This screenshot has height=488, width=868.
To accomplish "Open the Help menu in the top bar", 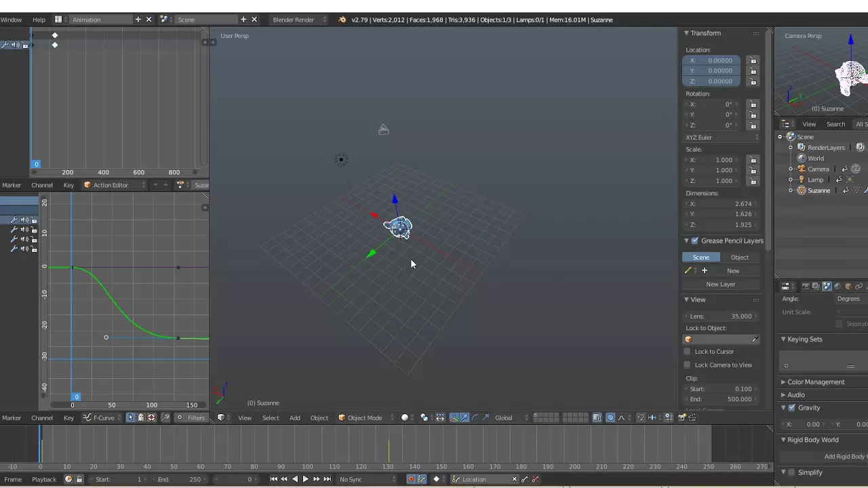I will point(39,20).
